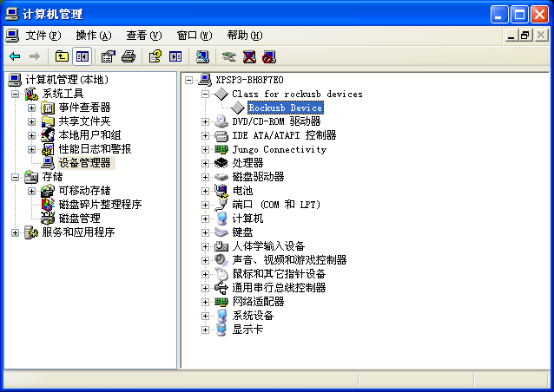Viewport: 554px width, 392px height.
Task: Click the 人体学输入设备 icon
Action: (x=221, y=246)
